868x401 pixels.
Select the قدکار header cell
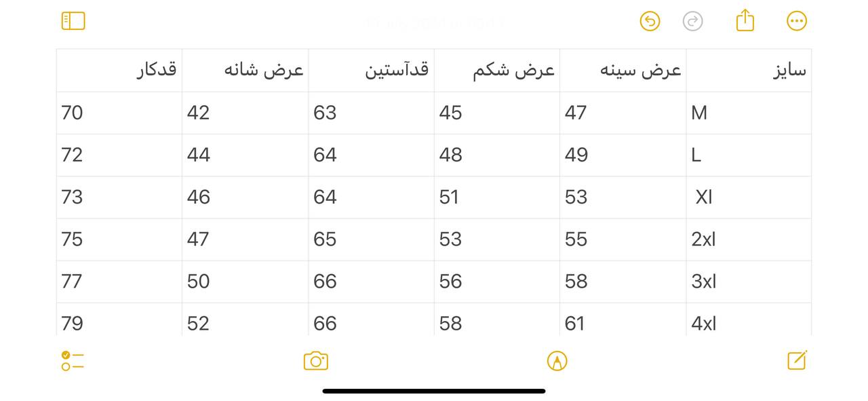pyautogui.click(x=119, y=71)
